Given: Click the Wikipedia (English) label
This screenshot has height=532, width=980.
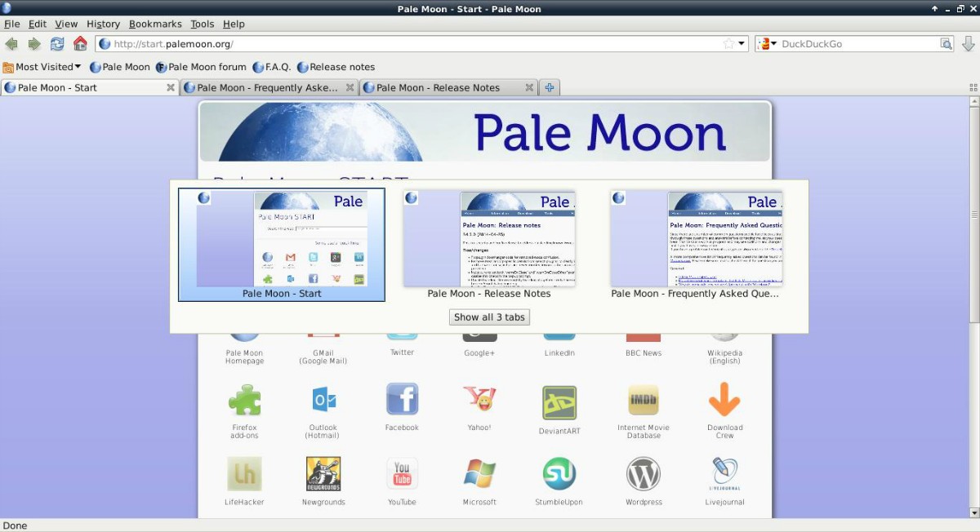Looking at the screenshot, I should tap(724, 357).
